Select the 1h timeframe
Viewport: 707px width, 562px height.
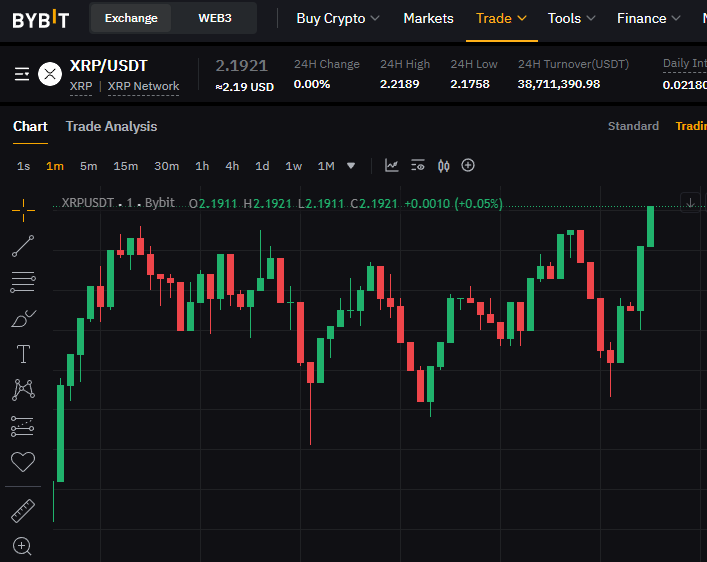(202, 166)
